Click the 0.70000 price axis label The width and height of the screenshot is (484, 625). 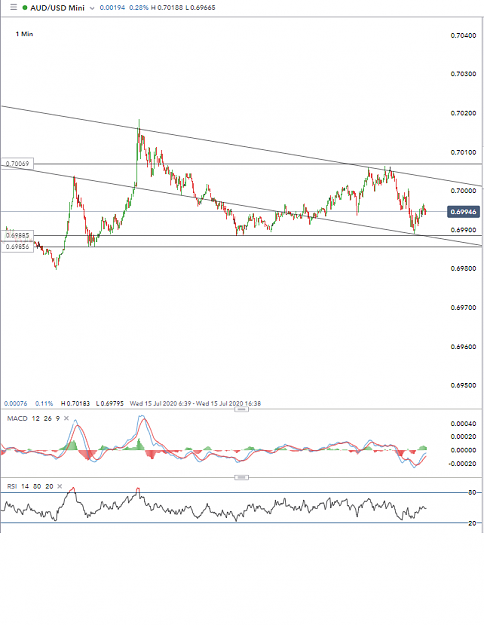coord(463,191)
